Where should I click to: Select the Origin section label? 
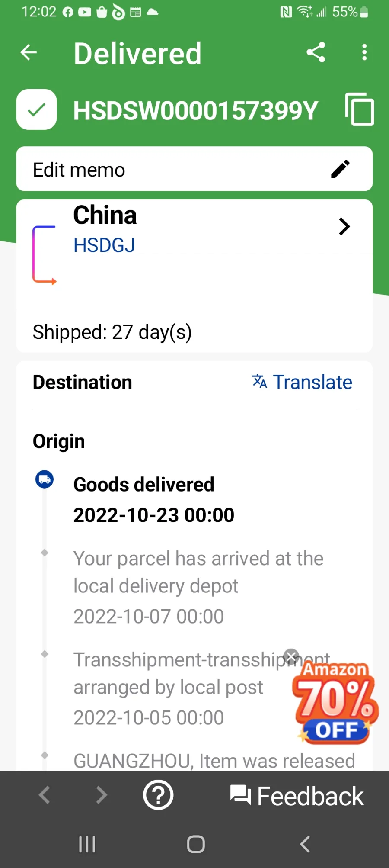click(59, 441)
